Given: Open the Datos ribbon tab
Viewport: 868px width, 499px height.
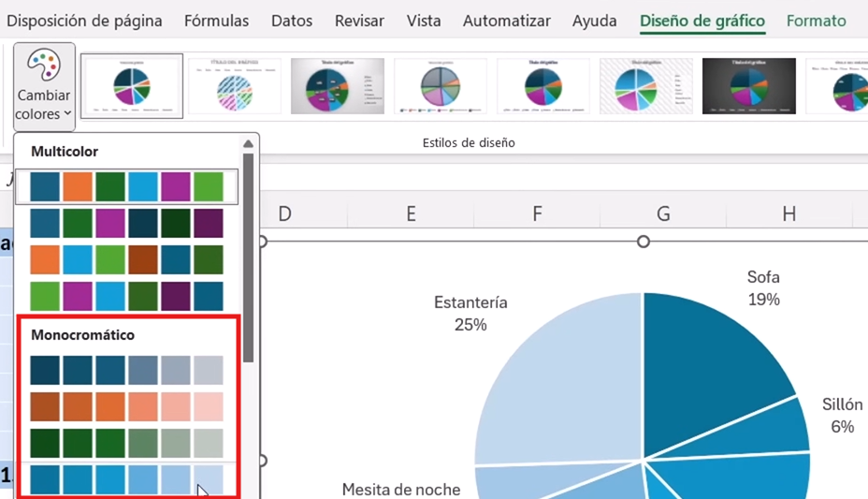Looking at the screenshot, I should [x=292, y=21].
